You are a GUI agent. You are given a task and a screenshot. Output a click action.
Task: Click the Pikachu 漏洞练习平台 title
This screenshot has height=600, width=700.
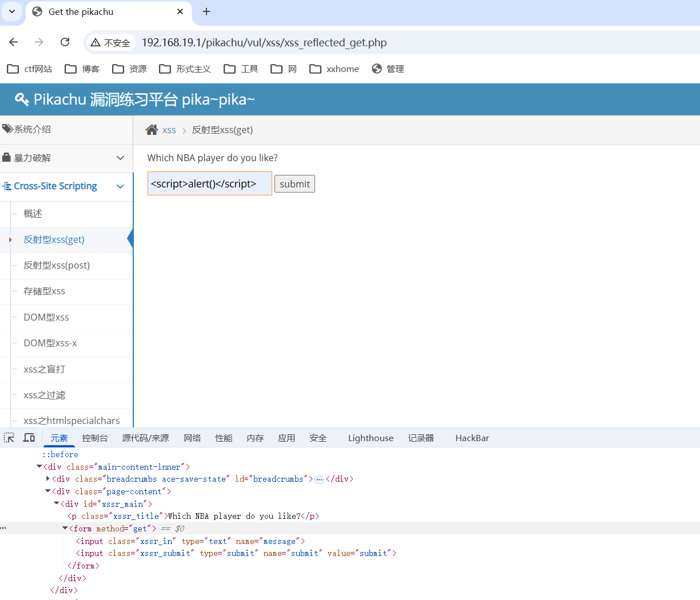tap(144, 99)
